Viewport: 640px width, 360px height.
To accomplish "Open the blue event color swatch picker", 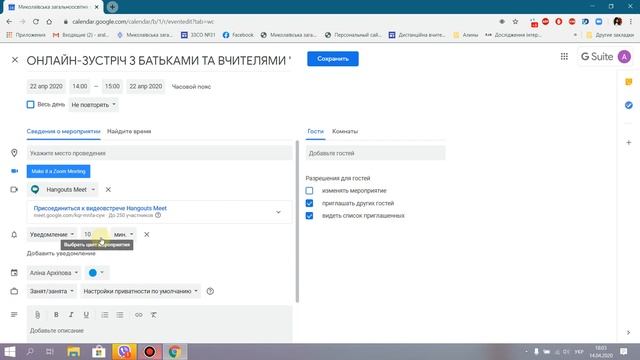I will click(x=96, y=273).
